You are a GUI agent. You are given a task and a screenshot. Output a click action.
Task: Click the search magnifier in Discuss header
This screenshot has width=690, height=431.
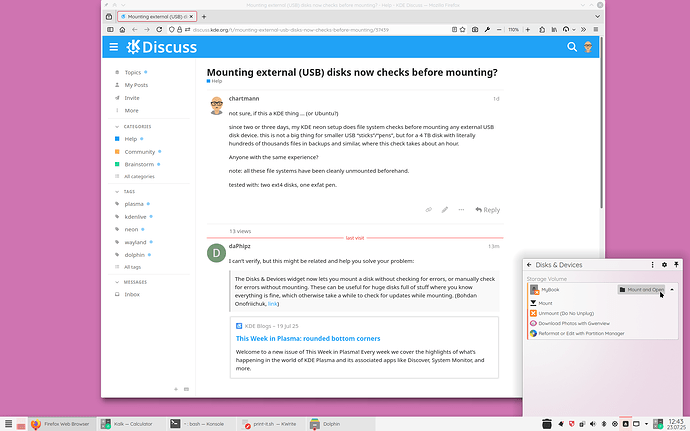(x=573, y=47)
